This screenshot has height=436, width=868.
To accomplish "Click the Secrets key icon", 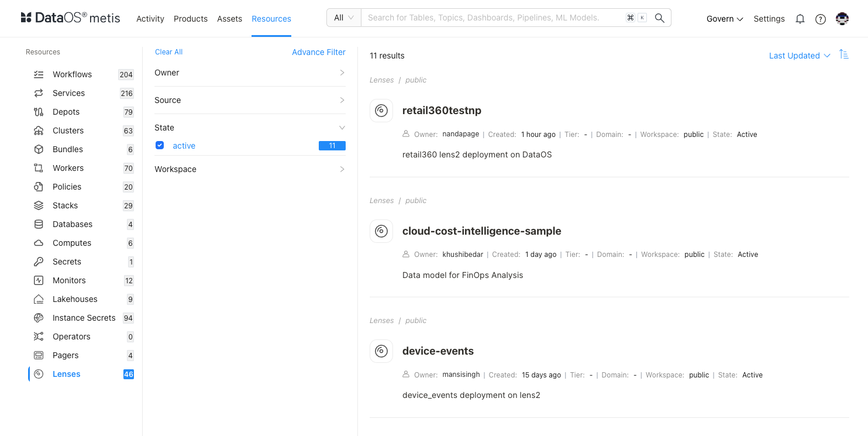I will [39, 262].
